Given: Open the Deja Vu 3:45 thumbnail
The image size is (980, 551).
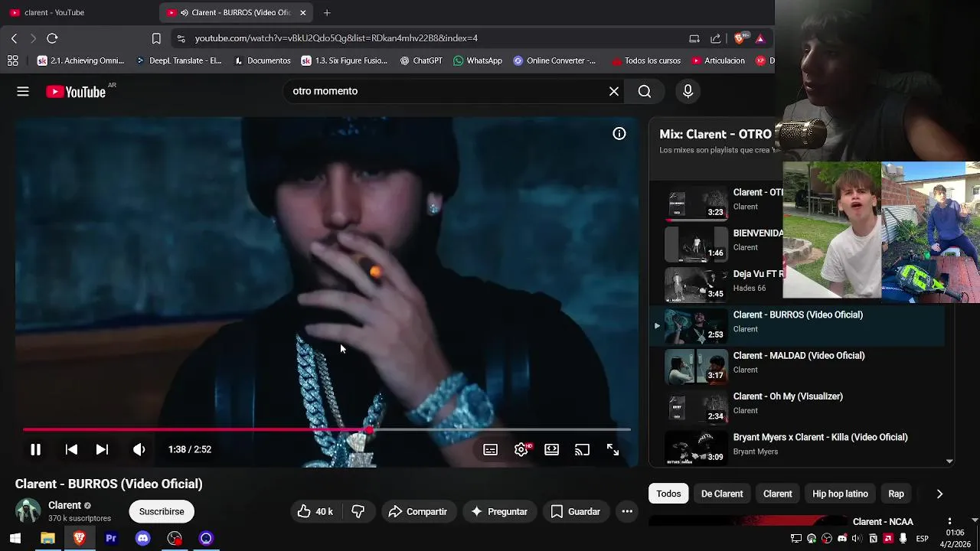Looking at the screenshot, I should click(696, 285).
